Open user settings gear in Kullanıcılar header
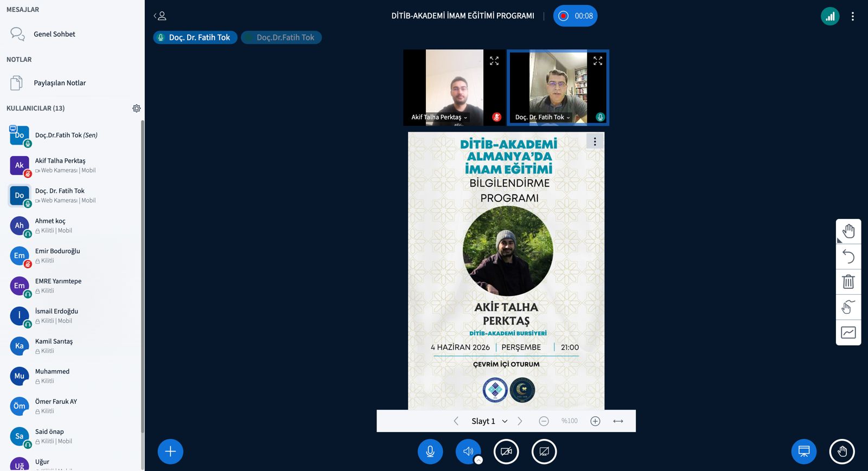The height and width of the screenshot is (471, 868). tap(137, 108)
